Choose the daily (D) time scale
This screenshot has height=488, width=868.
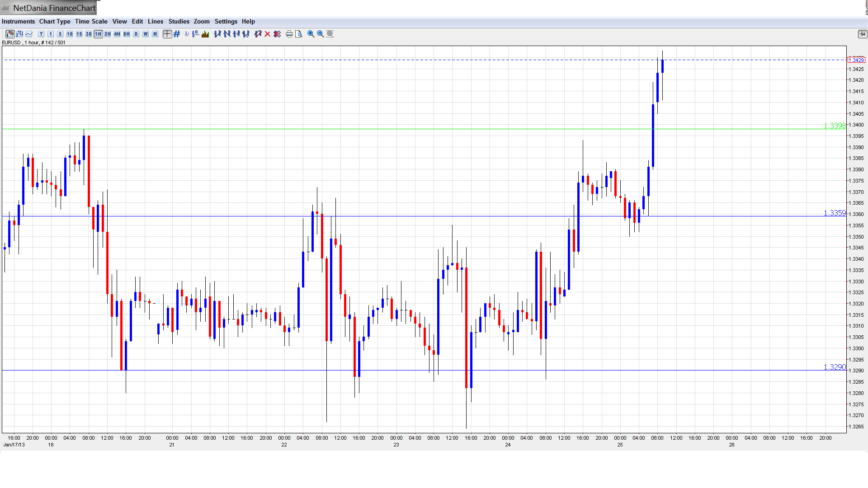pos(136,34)
